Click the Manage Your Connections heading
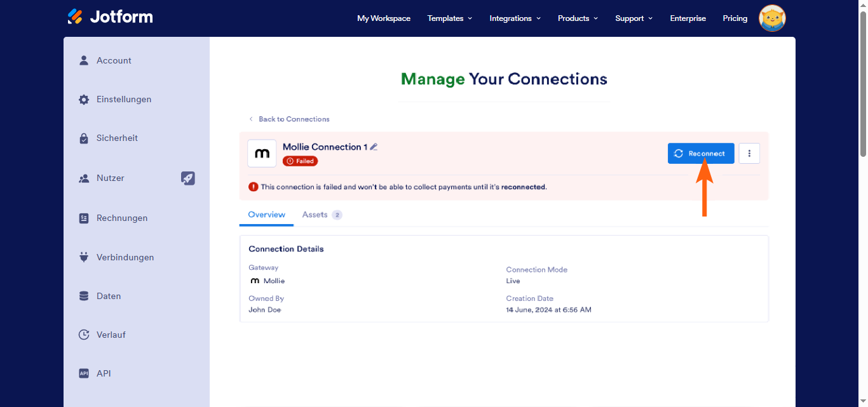This screenshot has width=868, height=407. 504,79
